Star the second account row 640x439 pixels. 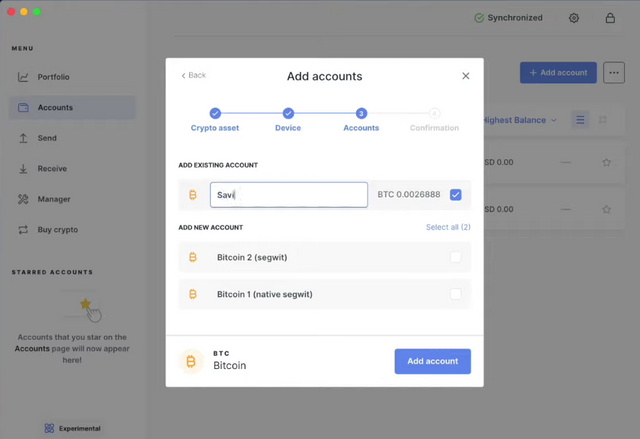(x=607, y=209)
